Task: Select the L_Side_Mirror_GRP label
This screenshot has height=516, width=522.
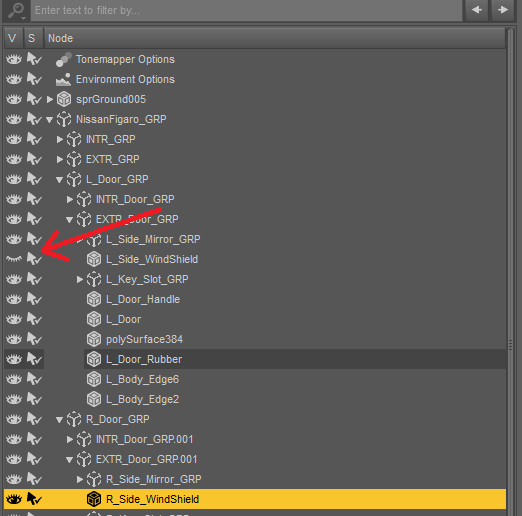Action: (x=153, y=239)
